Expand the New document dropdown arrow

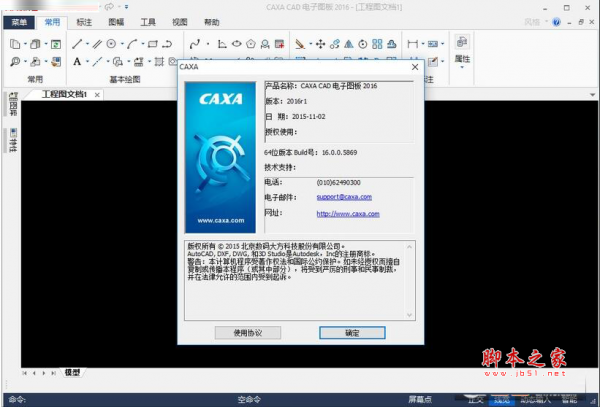25,44
